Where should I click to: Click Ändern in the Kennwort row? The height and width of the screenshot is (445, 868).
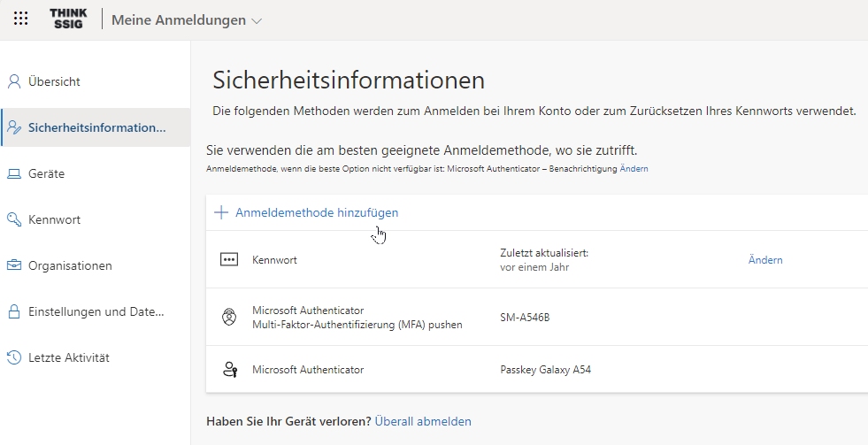point(765,259)
